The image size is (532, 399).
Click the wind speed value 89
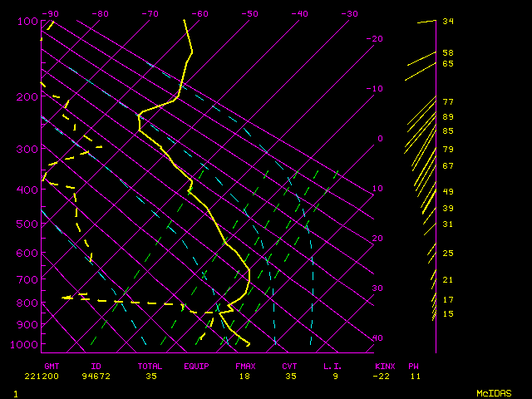tap(448, 117)
